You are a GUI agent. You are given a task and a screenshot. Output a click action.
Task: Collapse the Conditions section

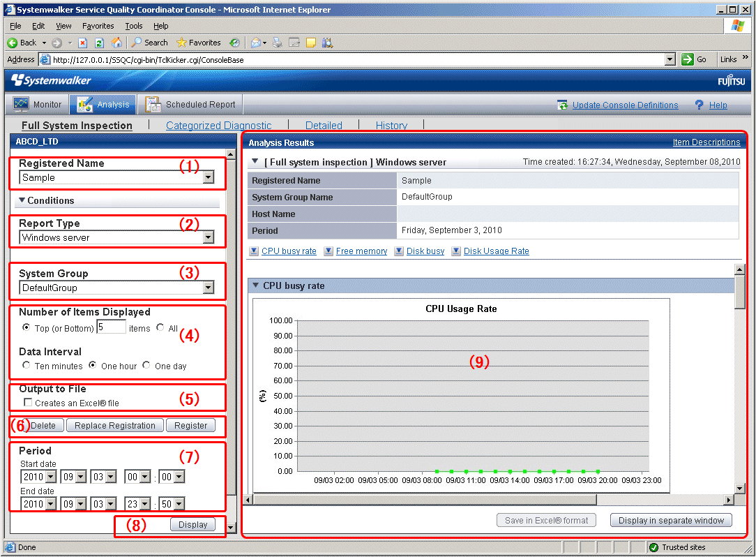coord(22,200)
